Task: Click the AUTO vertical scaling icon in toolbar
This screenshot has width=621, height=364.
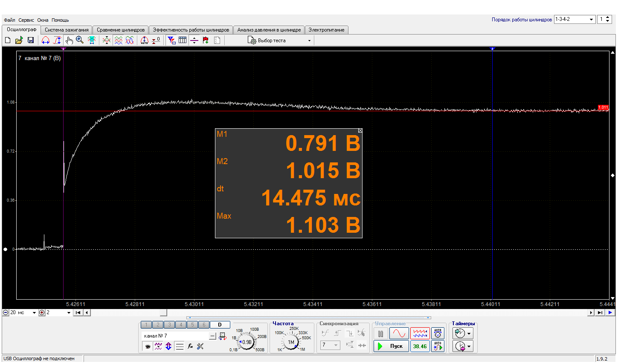Action: coord(145,40)
